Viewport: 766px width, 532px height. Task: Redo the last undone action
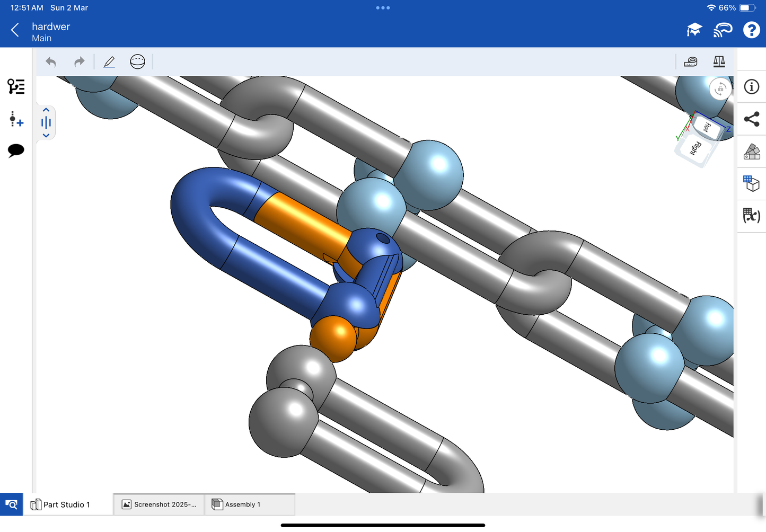(79, 62)
